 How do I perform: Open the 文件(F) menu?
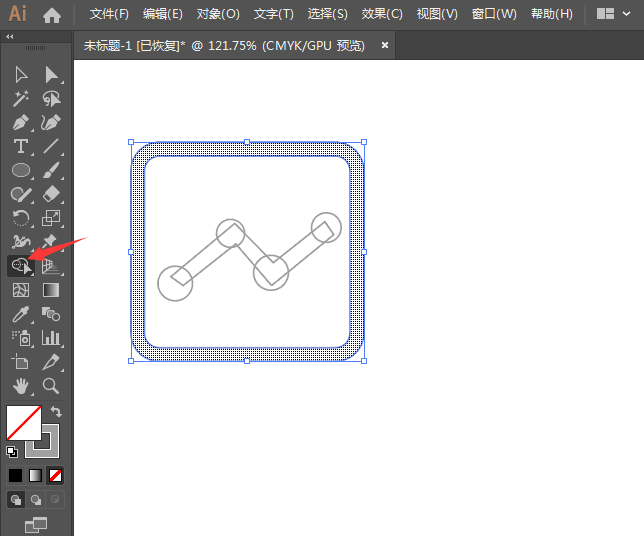109,14
